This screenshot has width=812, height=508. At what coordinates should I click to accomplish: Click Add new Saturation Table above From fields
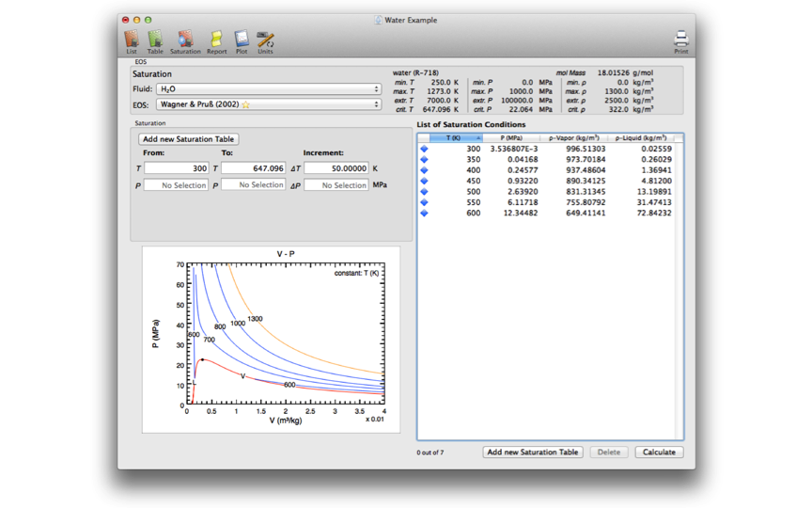click(189, 139)
